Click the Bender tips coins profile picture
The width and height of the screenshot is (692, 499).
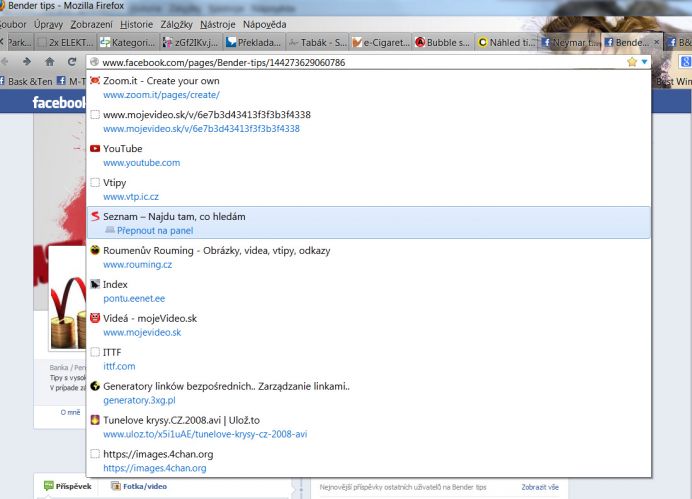click(68, 299)
